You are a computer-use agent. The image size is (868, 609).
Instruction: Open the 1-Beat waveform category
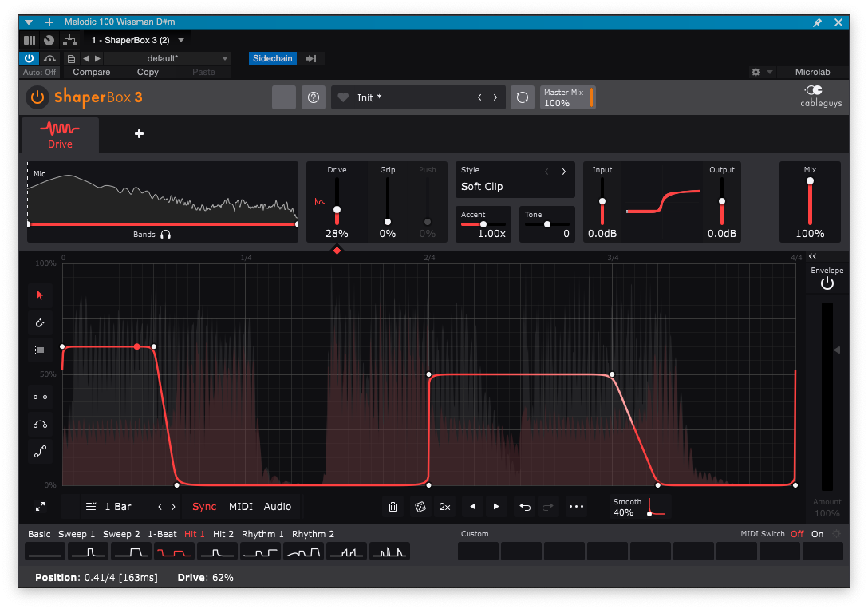coord(162,534)
